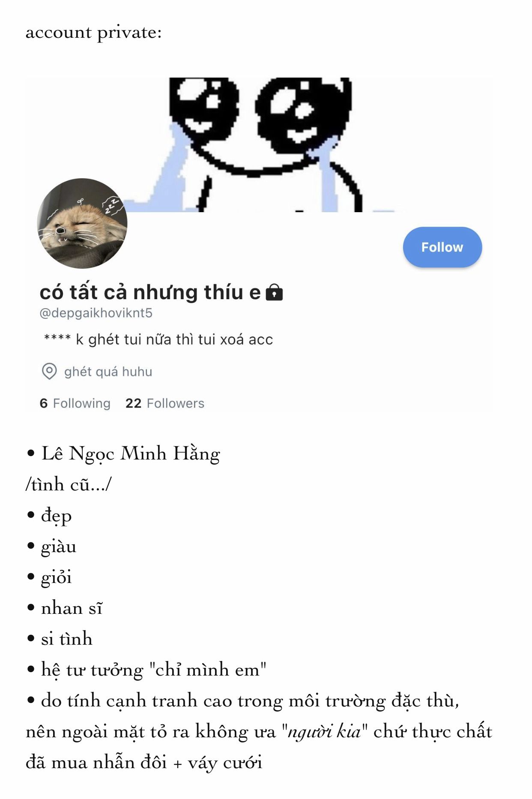Click the bio text "k ghét tui nữa thì tui xoá acc"
The height and width of the screenshot is (799, 532).
tap(174, 339)
